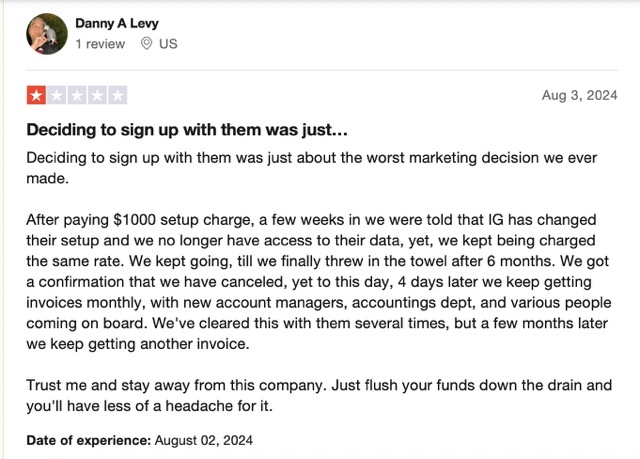640x459 pixels.
Task: Click the '1 review' count text
Action: click(100, 44)
